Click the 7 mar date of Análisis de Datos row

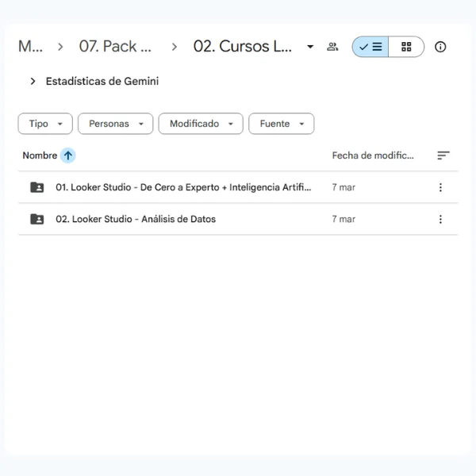(x=344, y=219)
